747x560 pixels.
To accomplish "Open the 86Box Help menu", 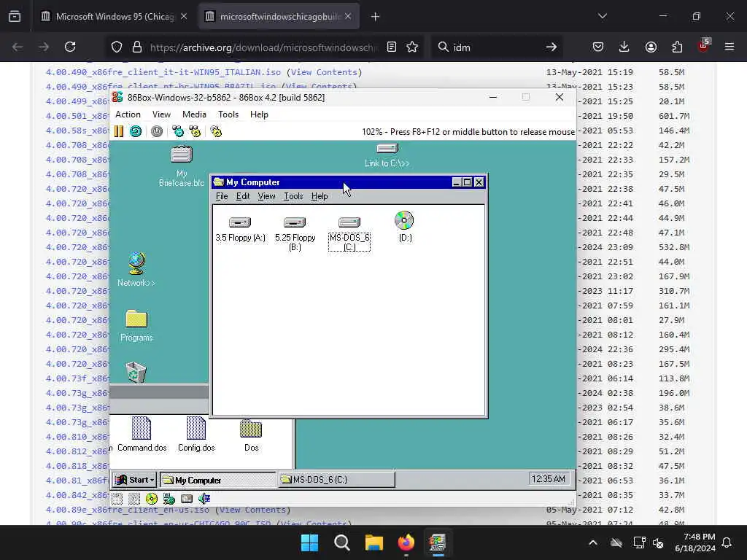I will [259, 114].
